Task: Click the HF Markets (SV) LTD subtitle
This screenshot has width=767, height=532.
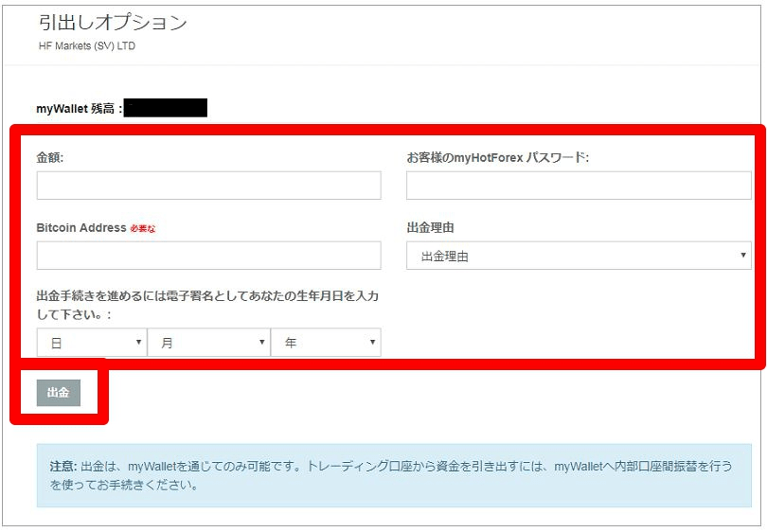Action: [86, 46]
